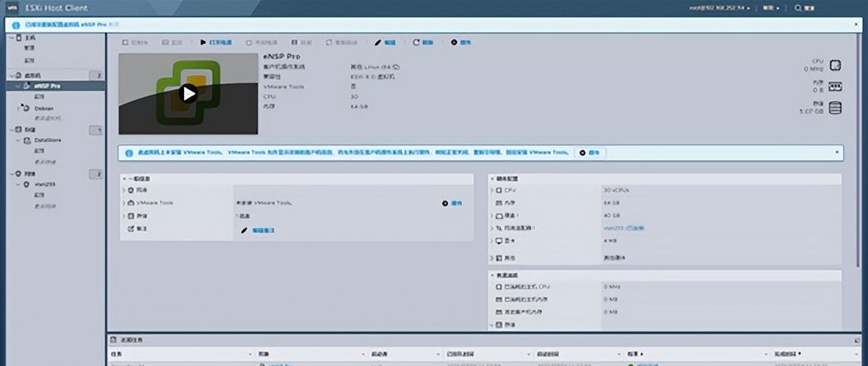The height and width of the screenshot is (366, 868).
Task: Click the DataStore icon in navigator
Action: 27,140
